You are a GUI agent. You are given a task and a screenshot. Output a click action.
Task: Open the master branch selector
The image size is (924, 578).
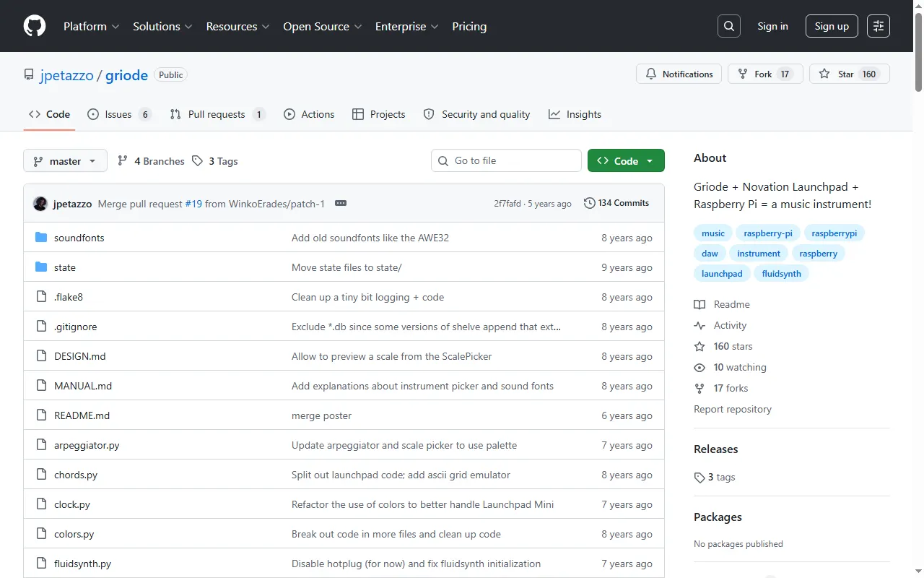65,160
